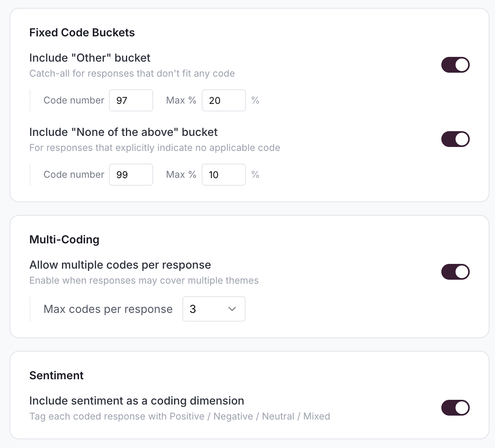
Task: Click the Sentiment section heading
Action: click(56, 375)
